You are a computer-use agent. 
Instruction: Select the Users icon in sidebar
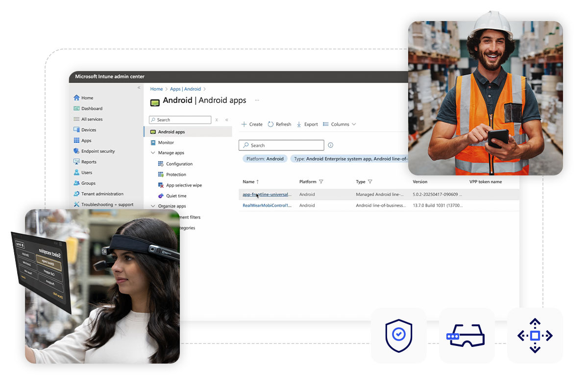76,172
